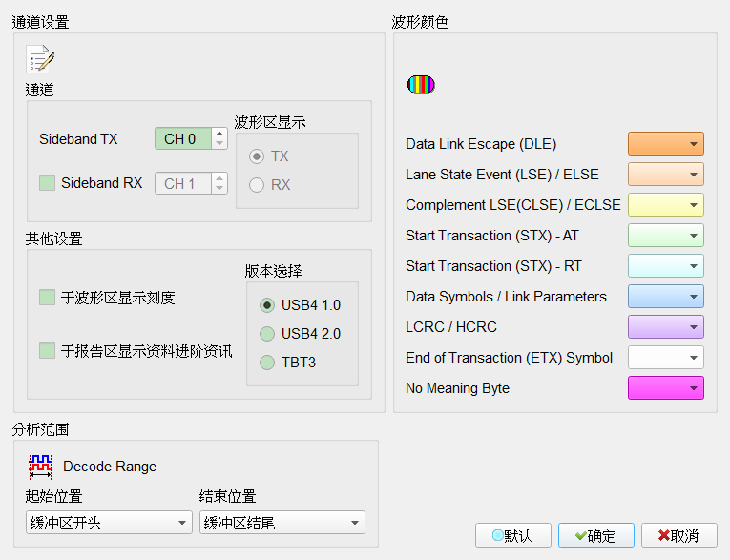Screen dimensions: 730x560
Task: Click the Decode Range waveform icon
Action: coord(40,467)
